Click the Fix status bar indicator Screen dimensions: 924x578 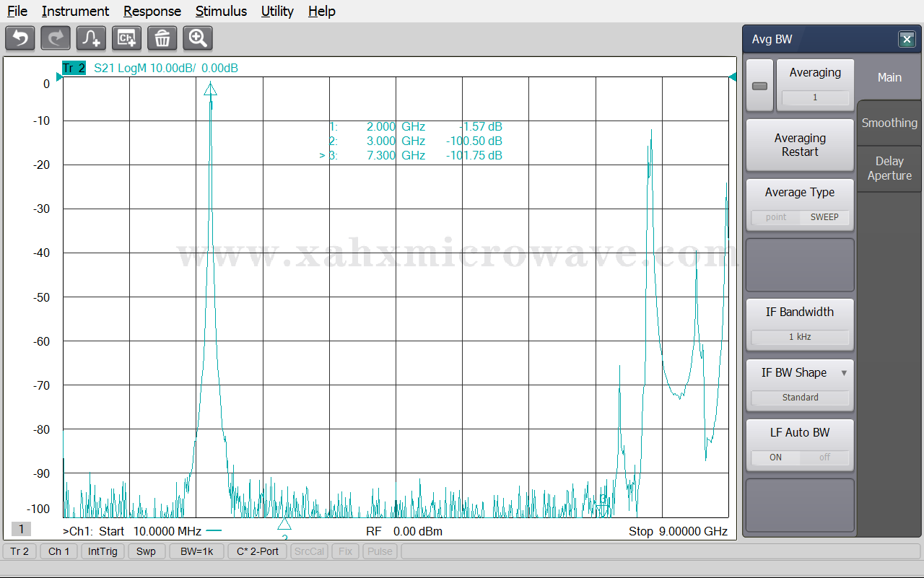click(345, 551)
